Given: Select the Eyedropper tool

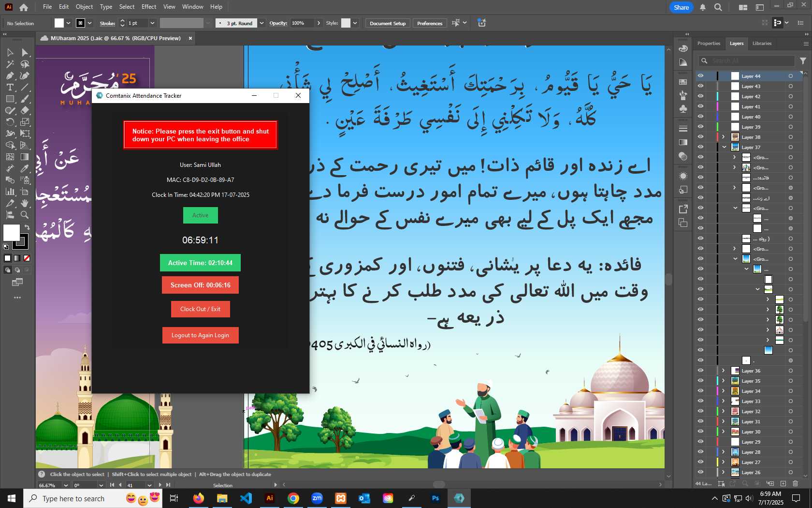Looking at the screenshot, I should pyautogui.click(x=25, y=168).
